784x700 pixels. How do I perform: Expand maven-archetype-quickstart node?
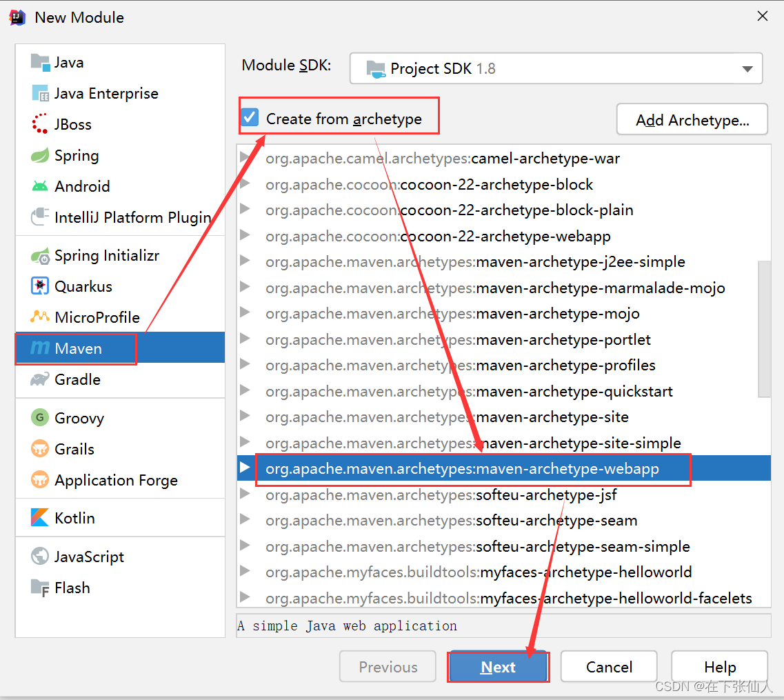[x=245, y=390]
